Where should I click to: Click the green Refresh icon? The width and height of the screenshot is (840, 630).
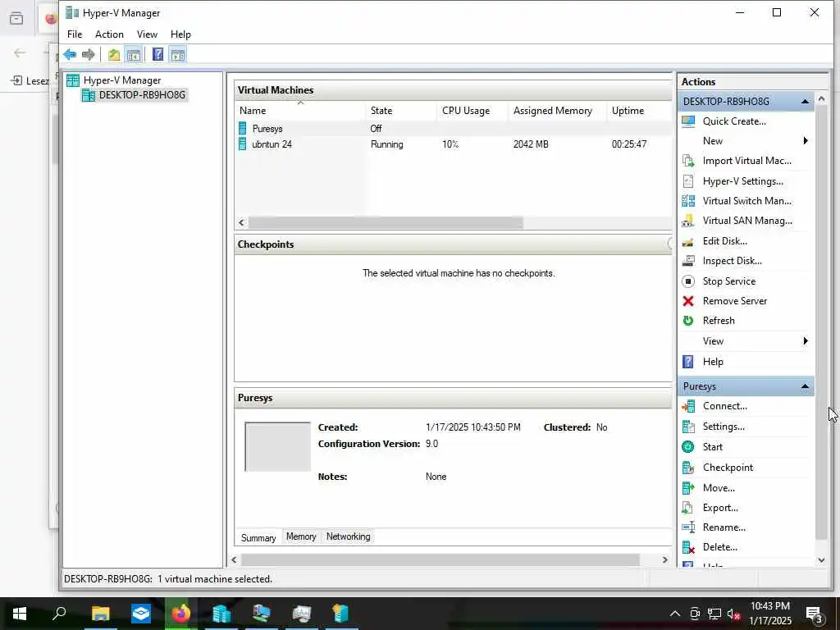tap(688, 321)
